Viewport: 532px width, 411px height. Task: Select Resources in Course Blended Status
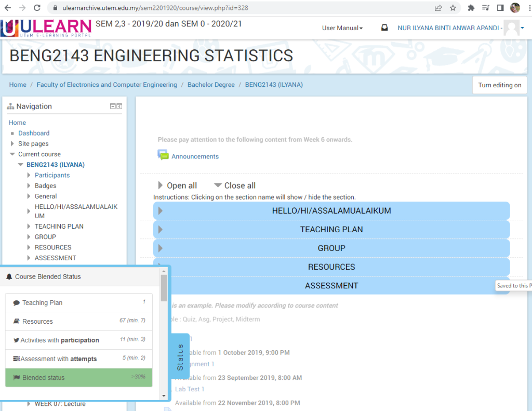click(x=37, y=322)
